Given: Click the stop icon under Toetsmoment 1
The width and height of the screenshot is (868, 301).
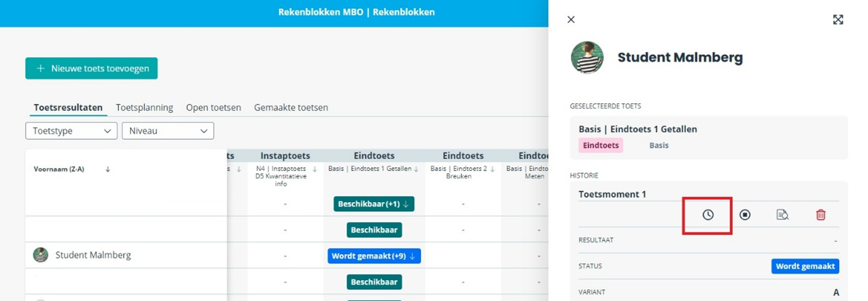Looking at the screenshot, I should [745, 215].
